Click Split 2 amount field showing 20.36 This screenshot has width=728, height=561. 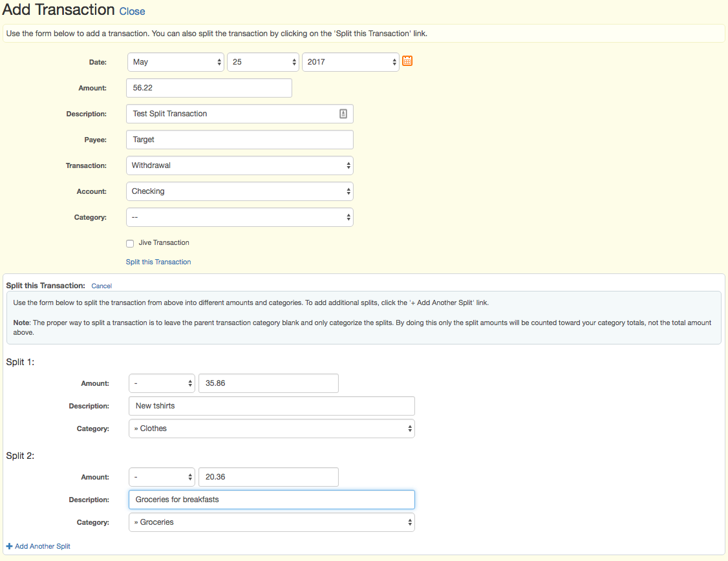click(x=268, y=477)
